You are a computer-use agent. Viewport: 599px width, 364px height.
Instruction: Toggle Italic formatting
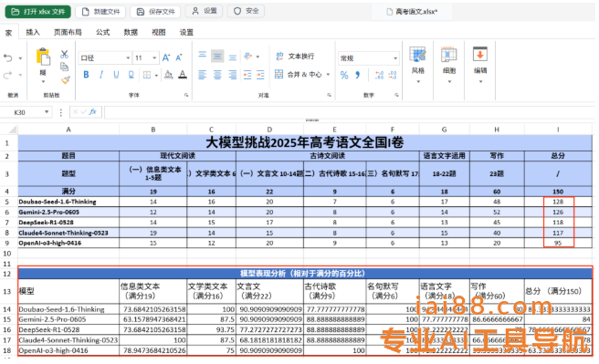101,75
